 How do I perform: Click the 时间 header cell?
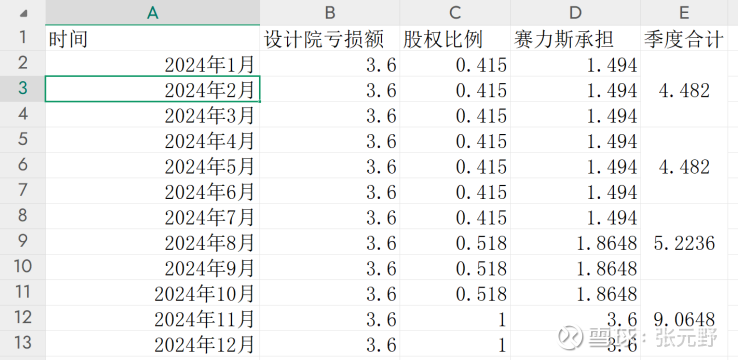152,38
